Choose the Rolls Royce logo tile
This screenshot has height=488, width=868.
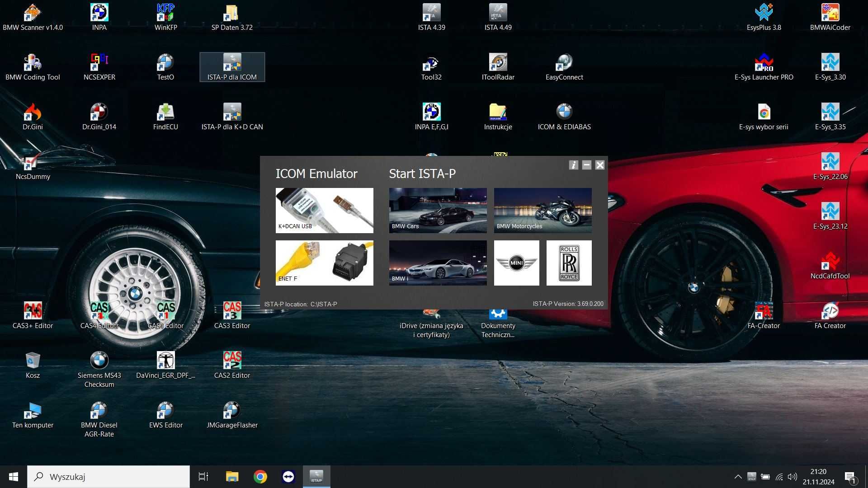pos(569,263)
